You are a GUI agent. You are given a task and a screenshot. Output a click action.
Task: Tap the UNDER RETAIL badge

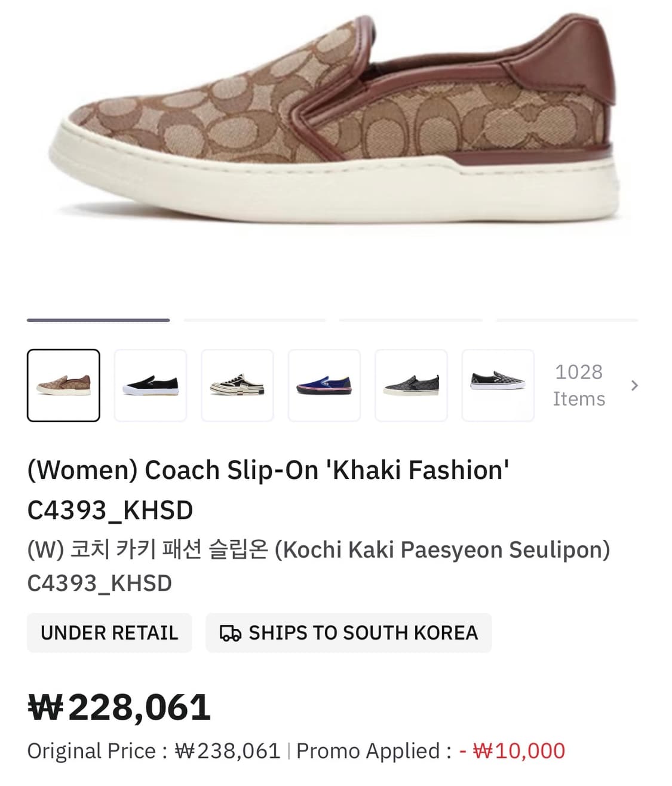[x=109, y=633]
